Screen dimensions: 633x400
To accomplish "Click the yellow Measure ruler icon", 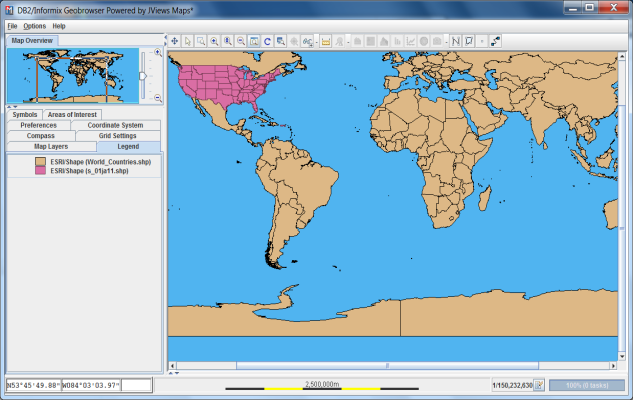I will pos(326,41).
